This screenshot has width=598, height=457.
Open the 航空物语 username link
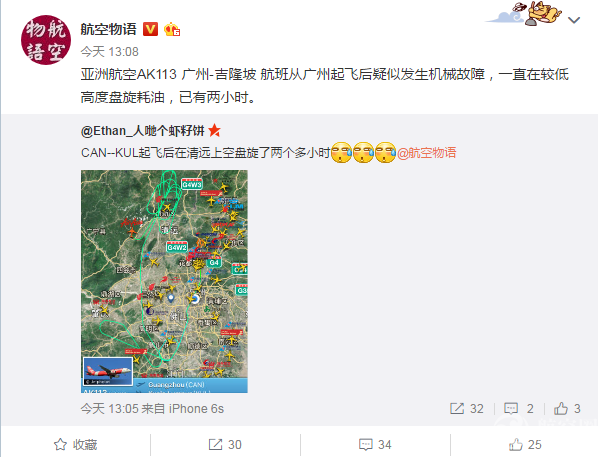[108, 29]
